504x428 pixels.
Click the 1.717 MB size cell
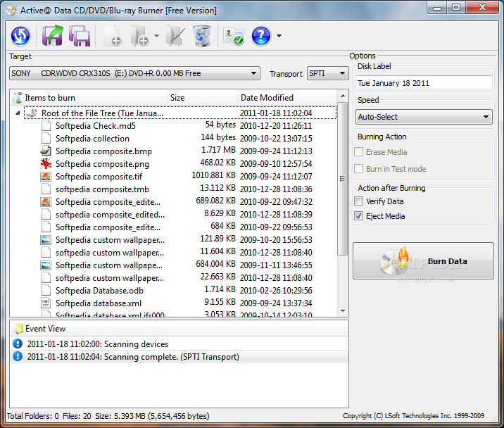(x=219, y=150)
